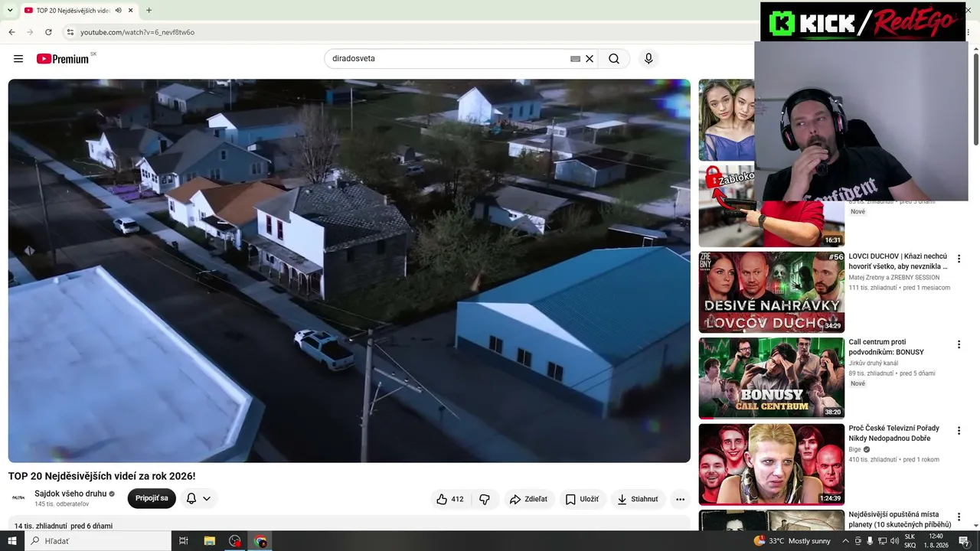Open the microphone tray icon
This screenshot has height=551, width=980.
point(870,541)
